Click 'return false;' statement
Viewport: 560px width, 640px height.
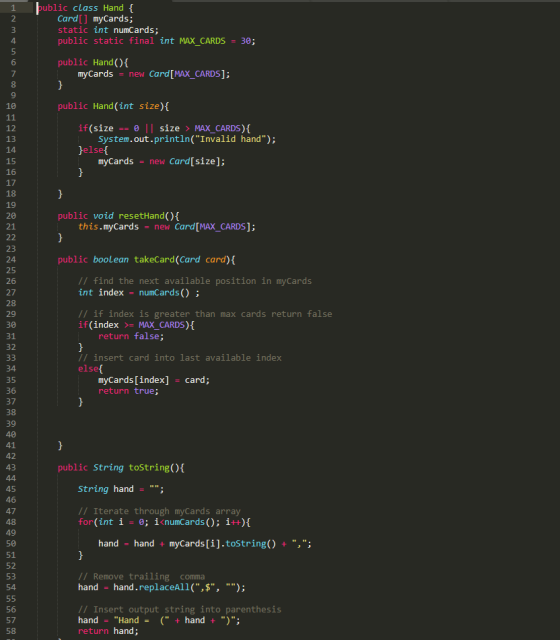(x=131, y=336)
